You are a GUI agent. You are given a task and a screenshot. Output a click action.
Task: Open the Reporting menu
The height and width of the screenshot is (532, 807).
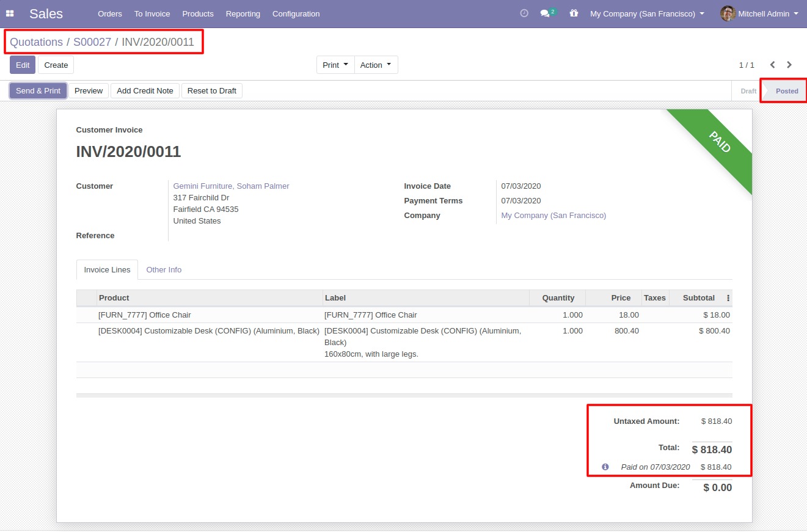[243, 13]
